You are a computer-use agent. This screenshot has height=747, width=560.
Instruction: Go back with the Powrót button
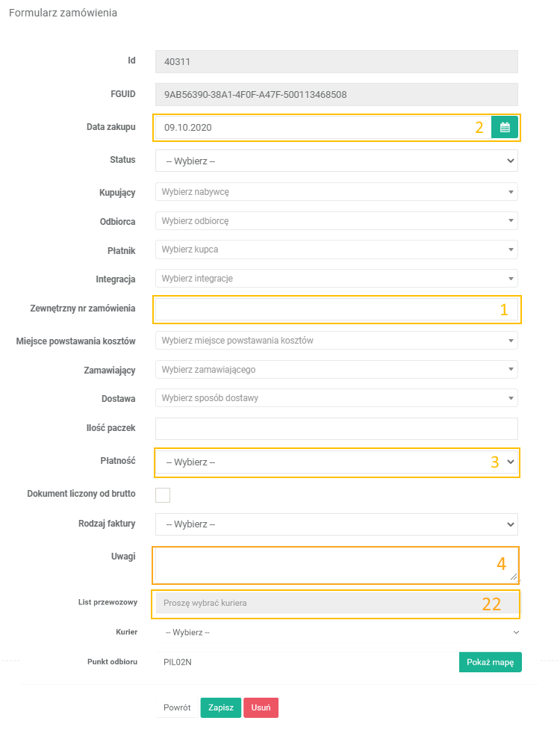[x=177, y=707]
